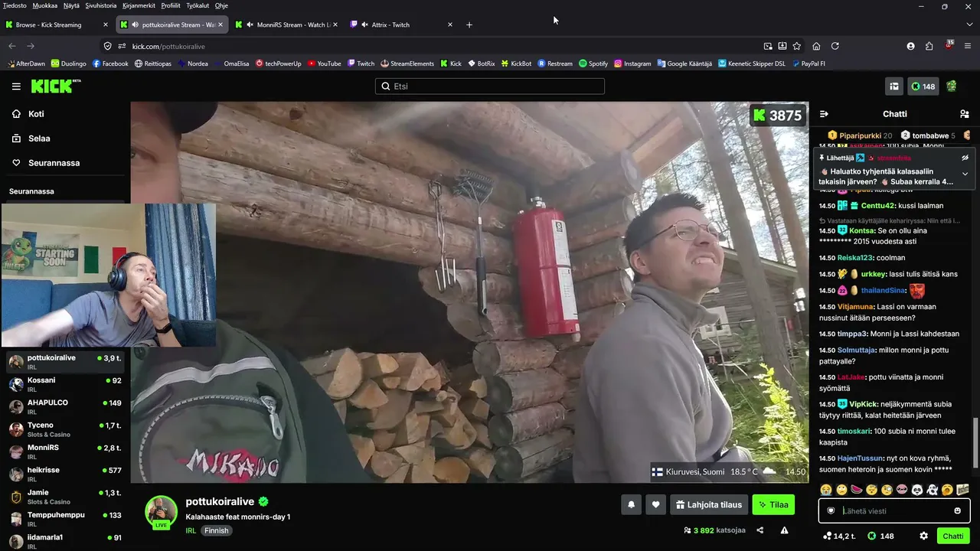Open the browser application hamburger menu
Screen dimensions: 980x551
(968, 46)
